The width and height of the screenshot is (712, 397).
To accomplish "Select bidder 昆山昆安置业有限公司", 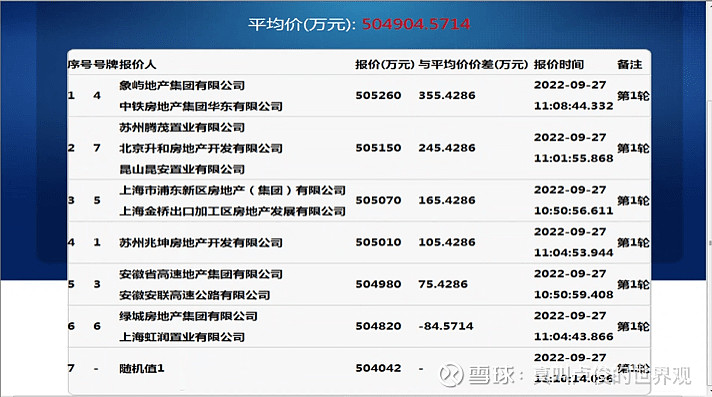I will click(x=182, y=169).
